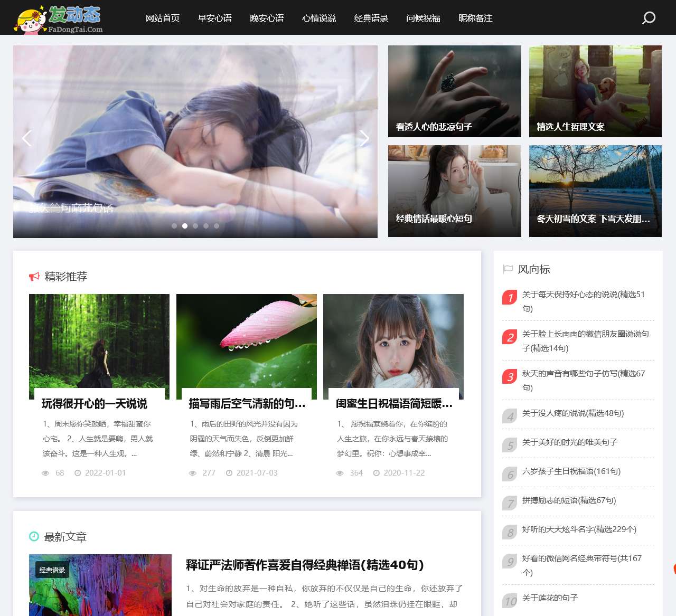Switch to the 早安心语 menu item

(214, 18)
